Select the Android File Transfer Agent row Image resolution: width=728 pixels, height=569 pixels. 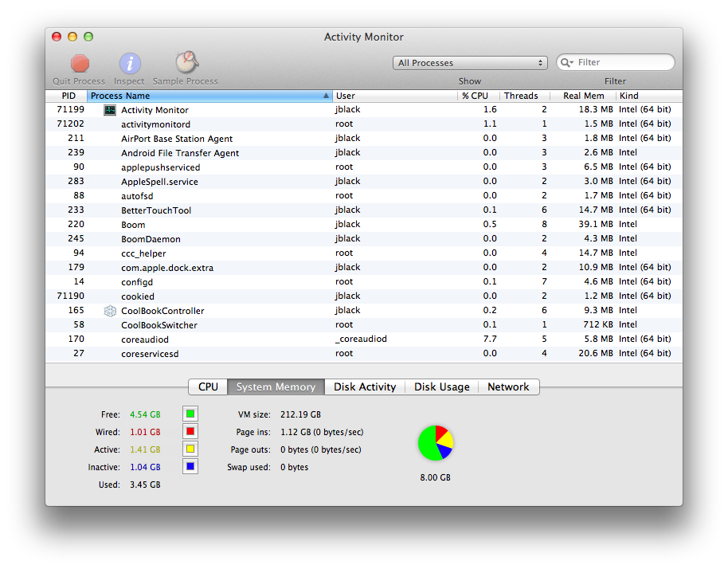click(x=364, y=153)
